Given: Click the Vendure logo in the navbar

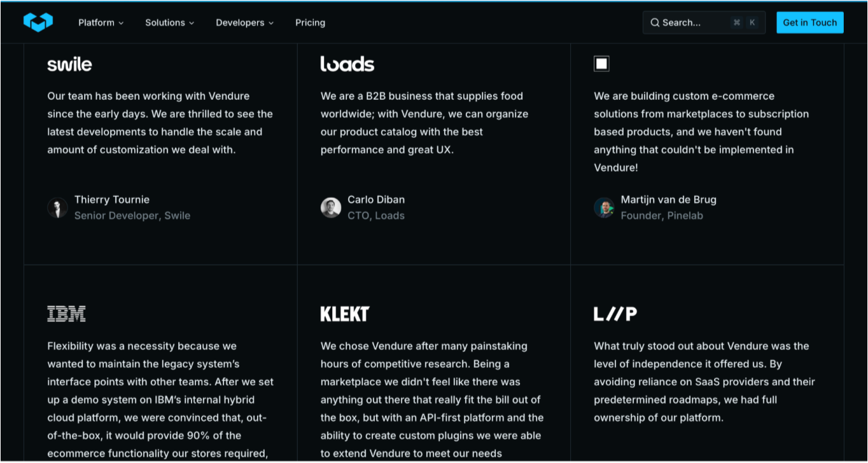Looking at the screenshot, I should (38, 22).
